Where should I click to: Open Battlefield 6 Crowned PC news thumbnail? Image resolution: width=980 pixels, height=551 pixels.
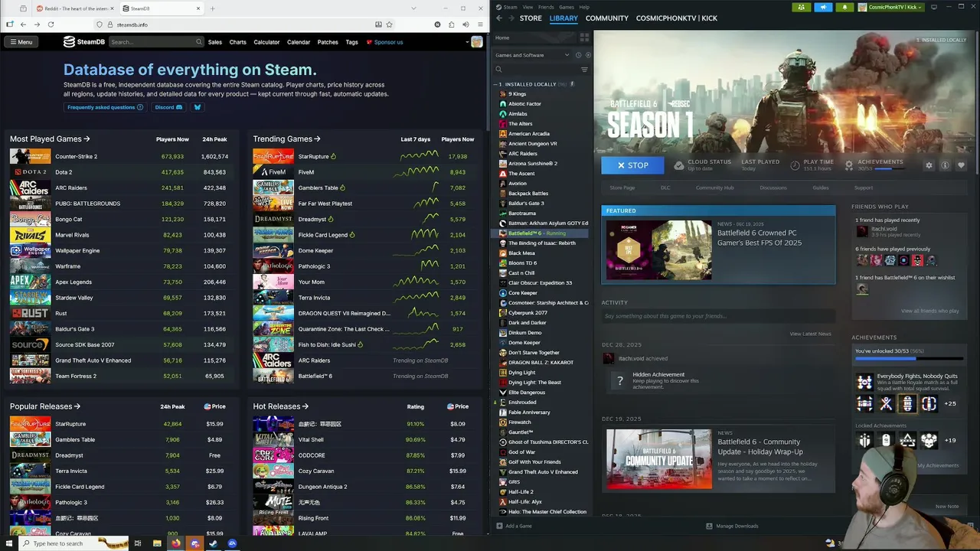tap(658, 250)
